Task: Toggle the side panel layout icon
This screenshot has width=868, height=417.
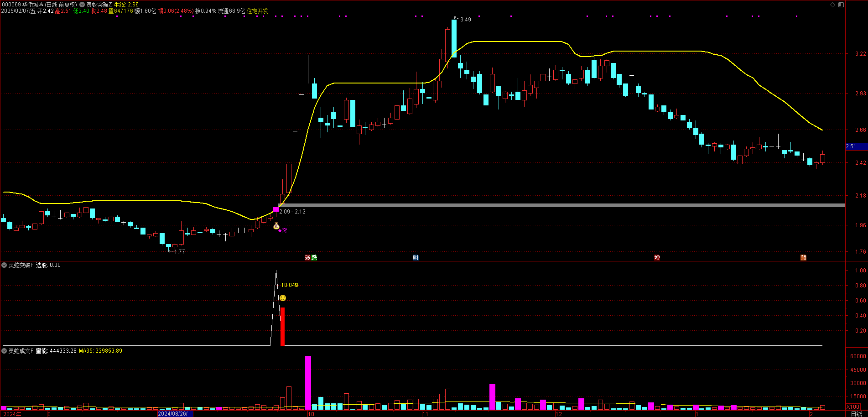Action: pyautogui.click(x=841, y=5)
